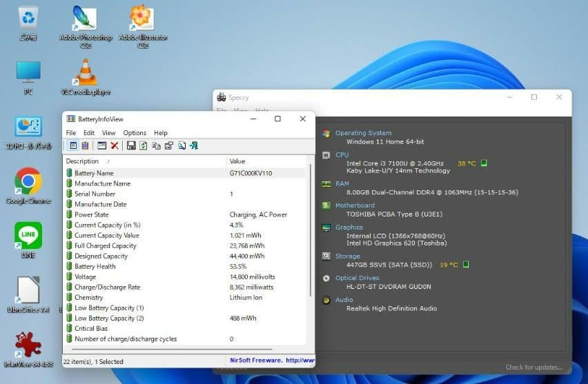This screenshot has width=588, height=384.
Task: Click the green Refresh toolbar icon
Action: pos(144,145)
